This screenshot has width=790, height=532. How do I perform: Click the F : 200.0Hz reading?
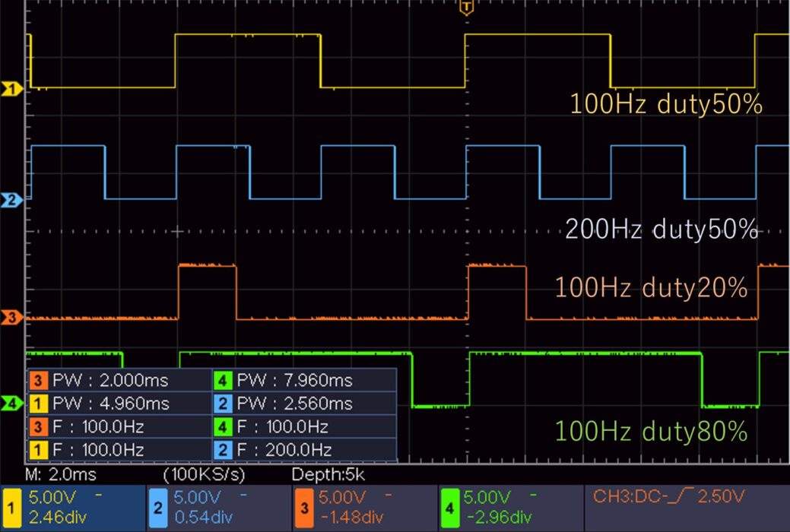(x=284, y=450)
